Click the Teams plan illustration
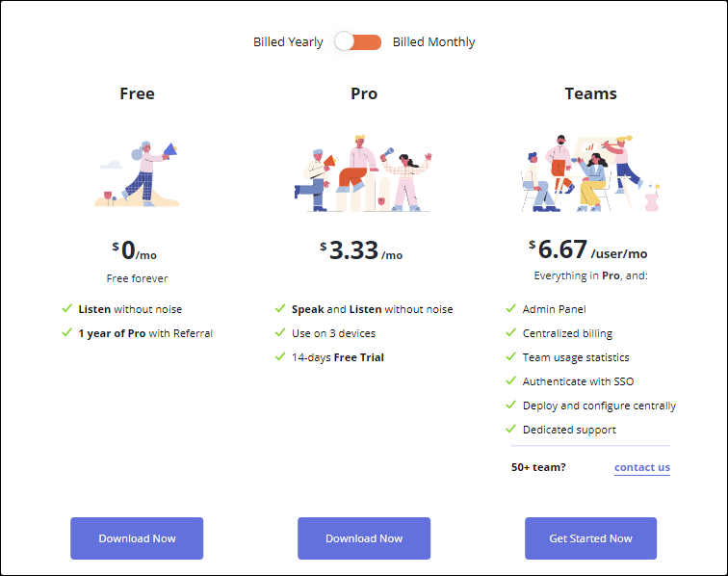 point(589,171)
